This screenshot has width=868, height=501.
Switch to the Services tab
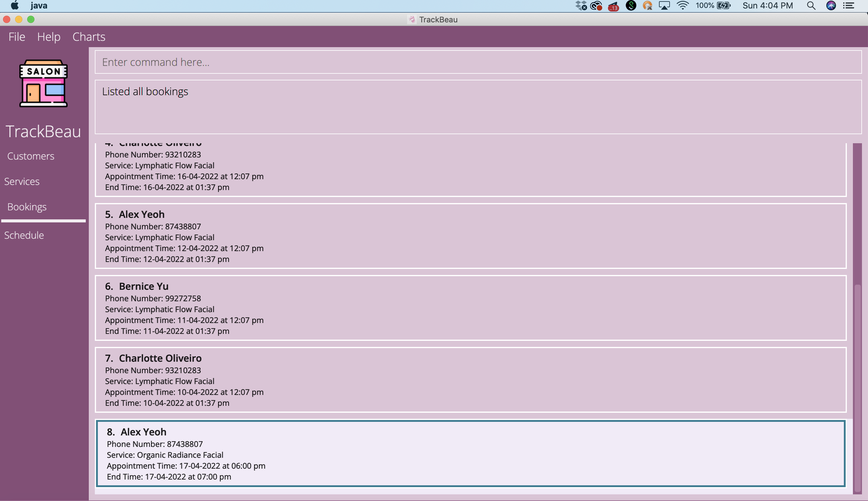22,181
